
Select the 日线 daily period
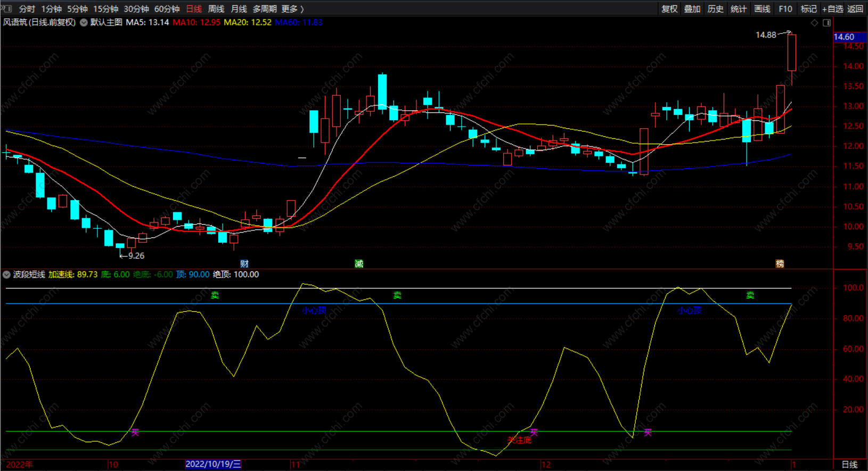pos(194,9)
